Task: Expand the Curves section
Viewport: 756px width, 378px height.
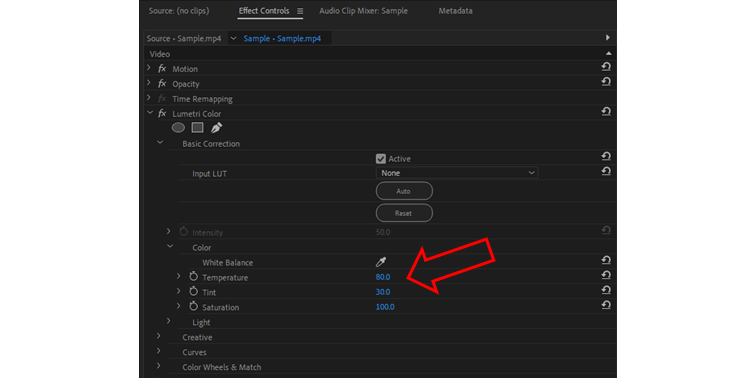Action: pos(159,351)
